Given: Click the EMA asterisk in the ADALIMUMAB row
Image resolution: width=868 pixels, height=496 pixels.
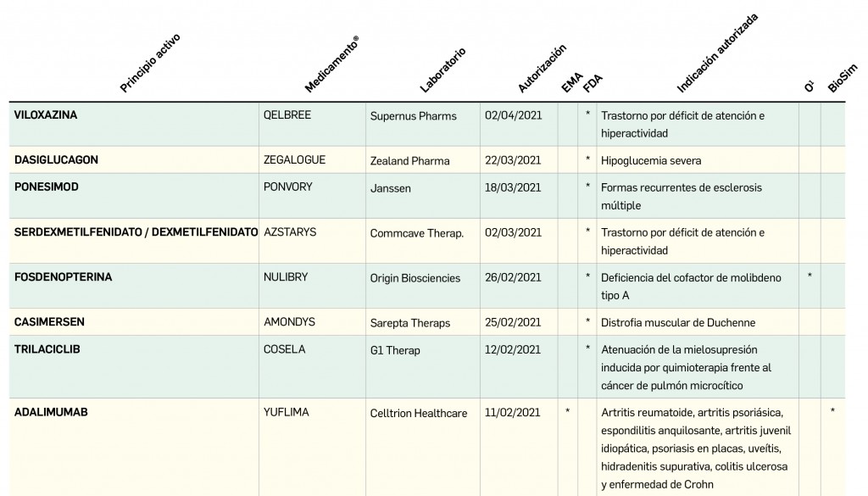Looking at the screenshot, I should pos(567,412).
